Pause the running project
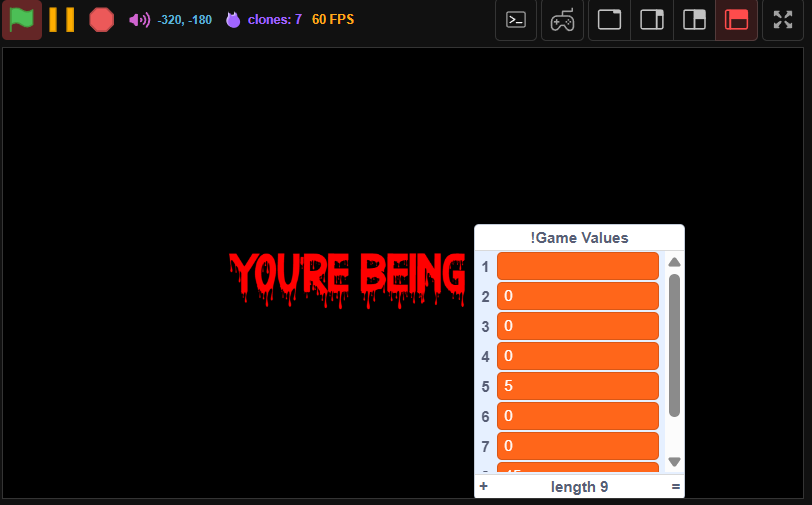This screenshot has width=812, height=505. [x=62, y=20]
